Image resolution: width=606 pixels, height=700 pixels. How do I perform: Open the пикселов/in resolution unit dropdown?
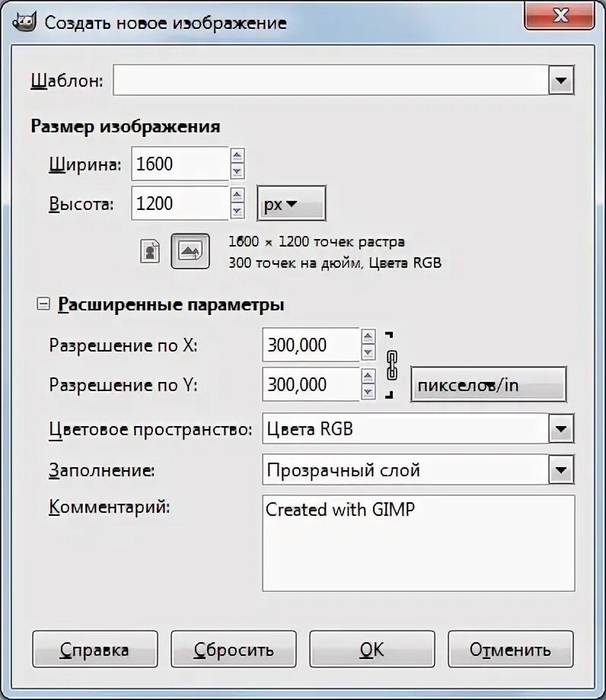[488, 385]
